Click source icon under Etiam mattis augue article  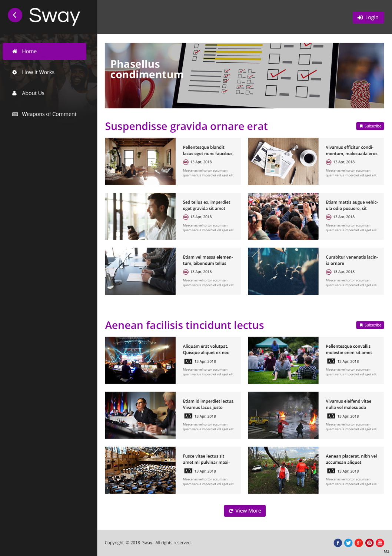pos(329,217)
